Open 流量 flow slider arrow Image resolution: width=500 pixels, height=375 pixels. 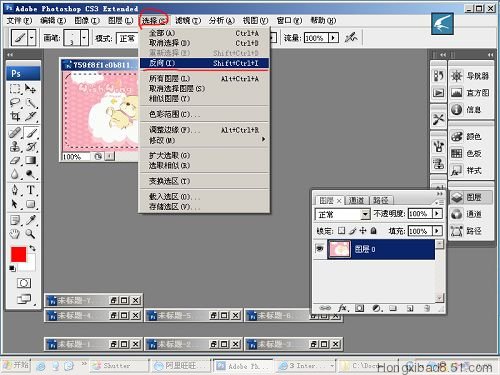click(333, 38)
